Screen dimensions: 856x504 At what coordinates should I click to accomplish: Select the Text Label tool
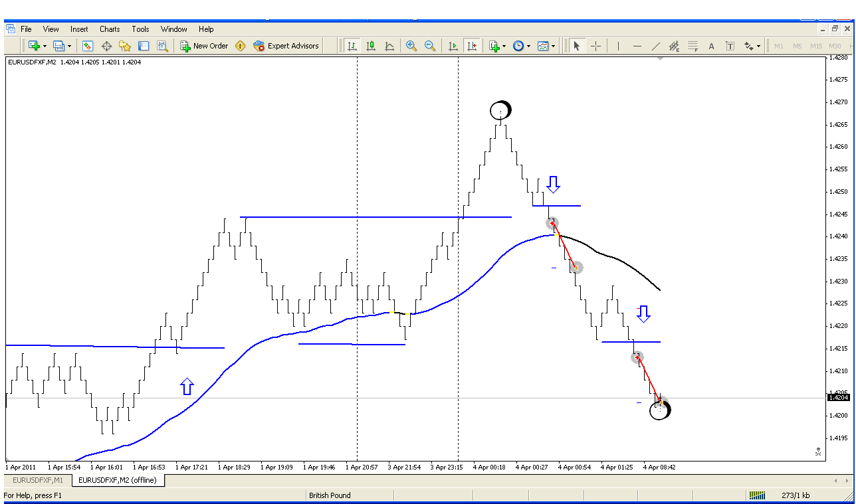[730, 46]
